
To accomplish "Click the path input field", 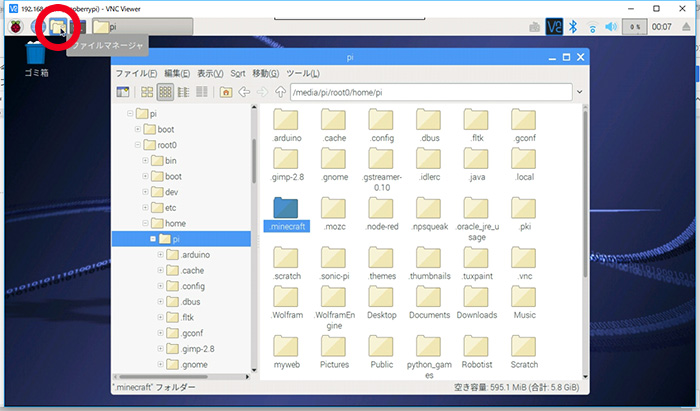I will tap(430, 92).
